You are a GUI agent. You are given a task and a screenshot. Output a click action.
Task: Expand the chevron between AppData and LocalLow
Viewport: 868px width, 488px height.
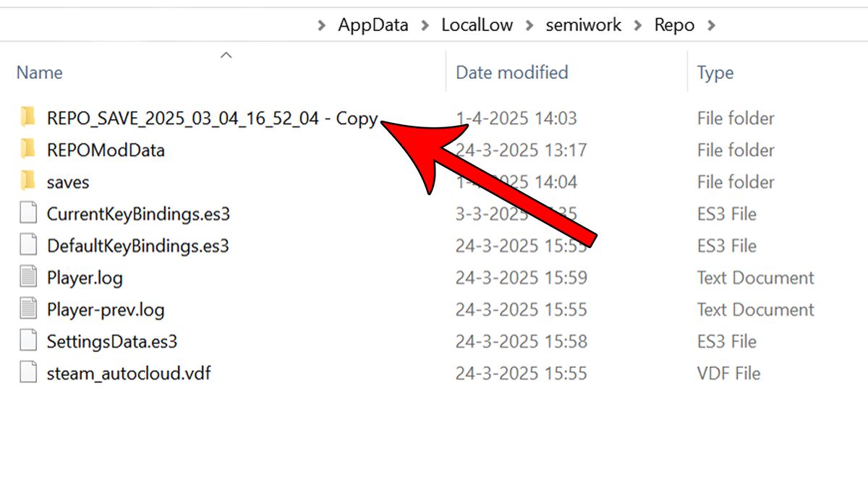[425, 25]
